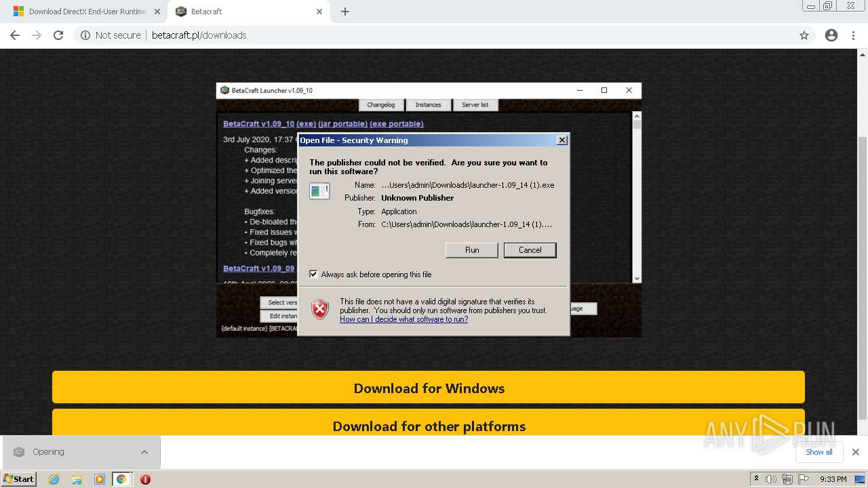Viewport: 868px width, 488px height.
Task: Click the BetaCraft Launcher title bar icon
Action: tap(225, 90)
